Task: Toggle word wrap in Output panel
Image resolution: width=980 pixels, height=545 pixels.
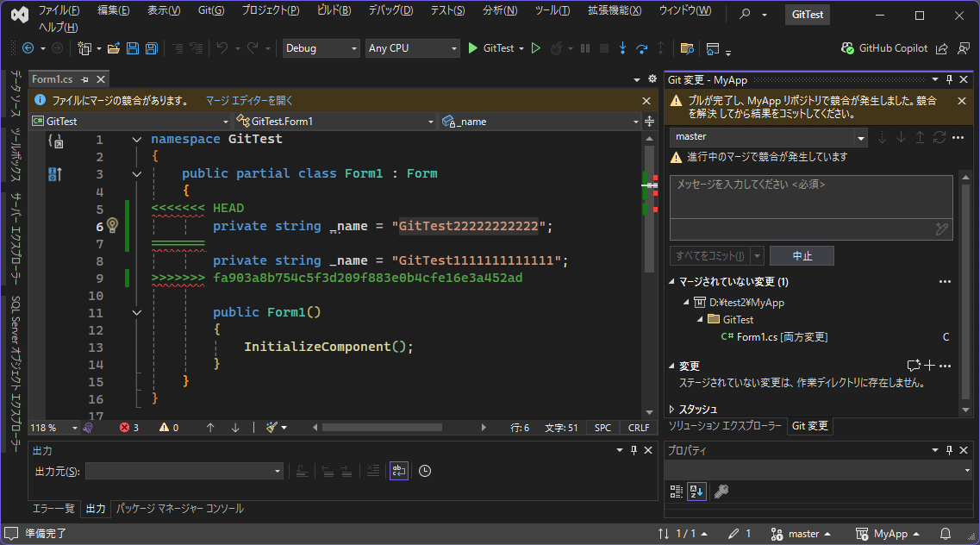Action: 398,471
